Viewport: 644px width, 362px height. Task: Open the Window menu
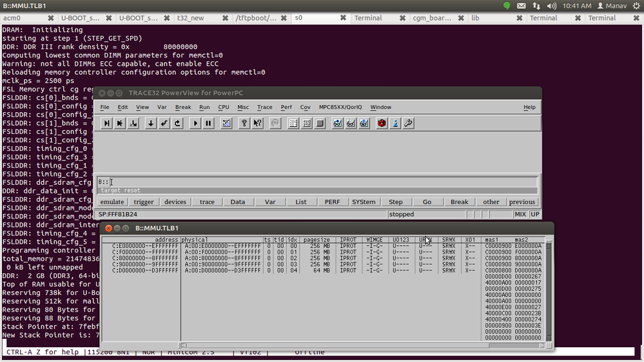coord(381,107)
